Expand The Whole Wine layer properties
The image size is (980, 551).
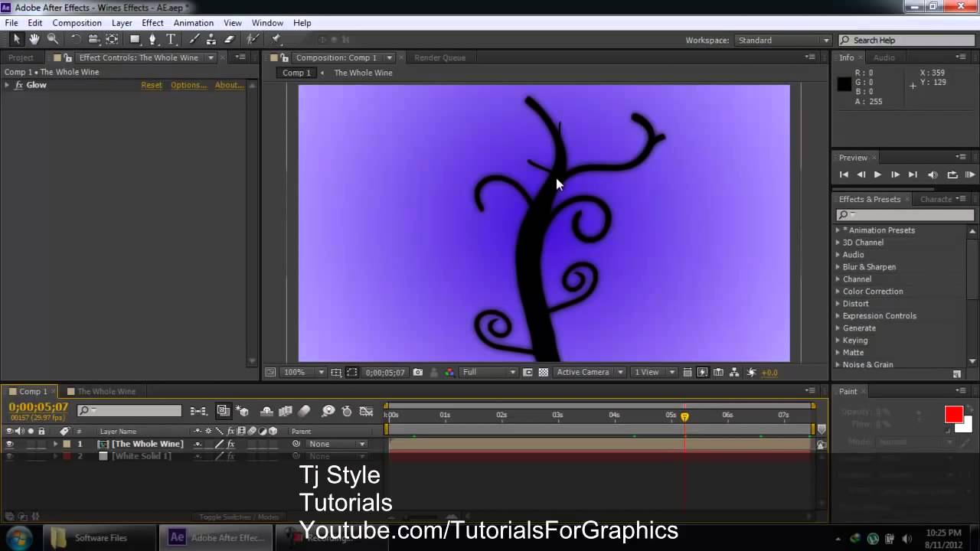click(x=55, y=444)
